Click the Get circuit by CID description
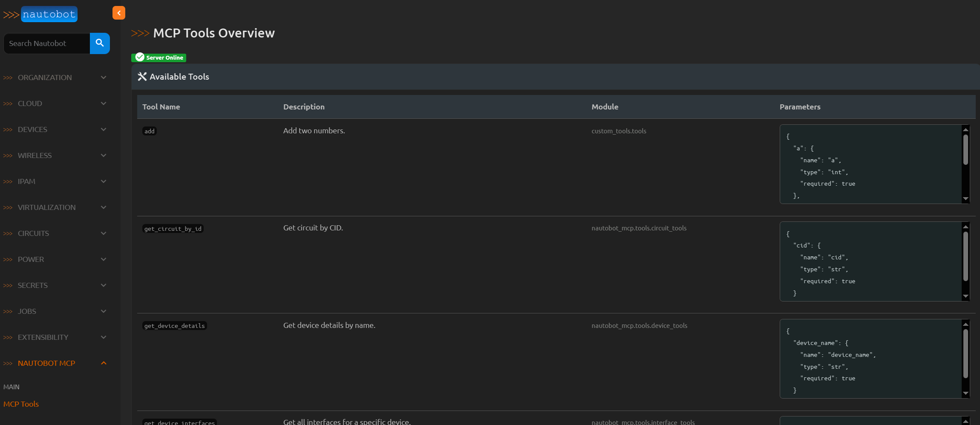The height and width of the screenshot is (425, 980). point(313,228)
